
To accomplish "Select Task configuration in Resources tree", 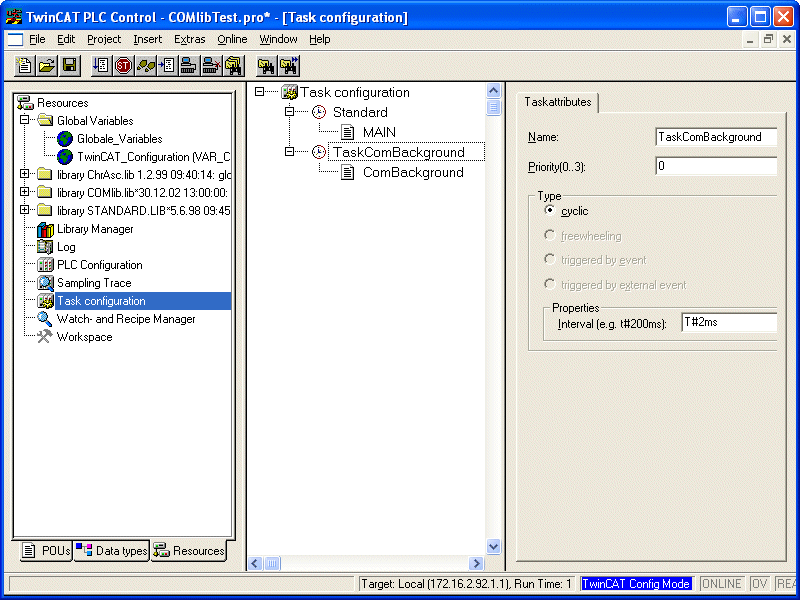I will tap(143, 301).
